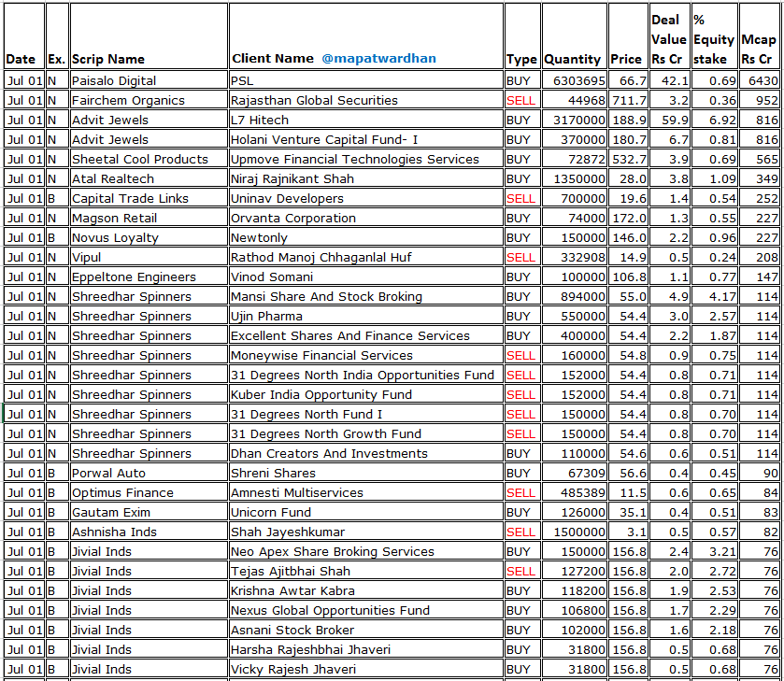The width and height of the screenshot is (784, 681).
Task: Click the Capital Trade Links cell
Action: (149, 198)
